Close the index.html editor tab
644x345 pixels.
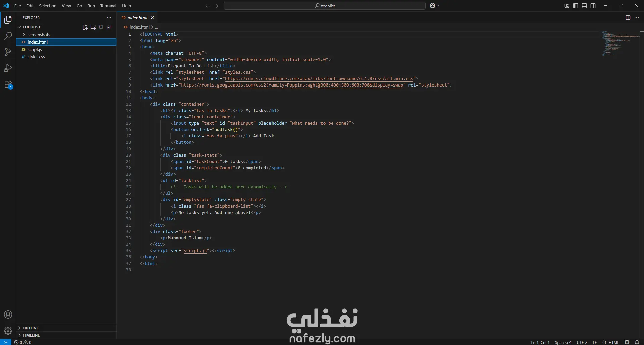tap(152, 18)
